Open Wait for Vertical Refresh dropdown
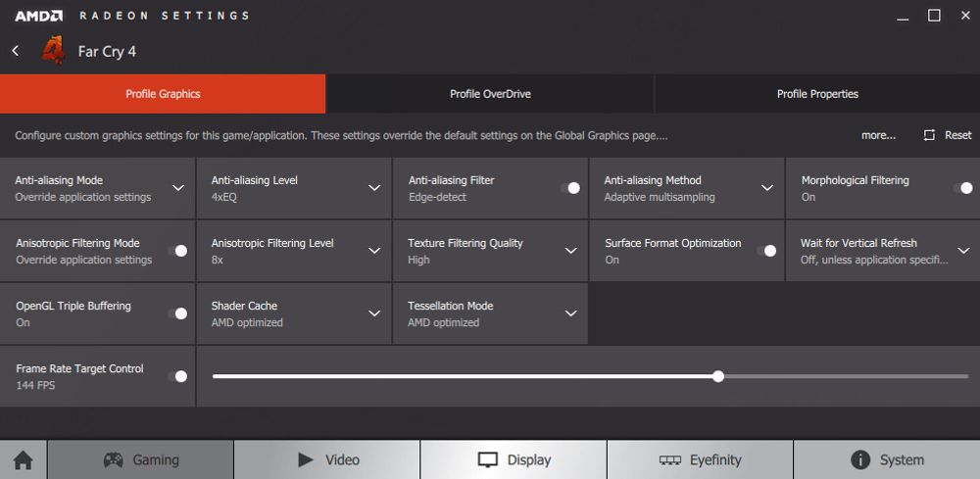Screen dimensions: 980x479 (x=963, y=251)
